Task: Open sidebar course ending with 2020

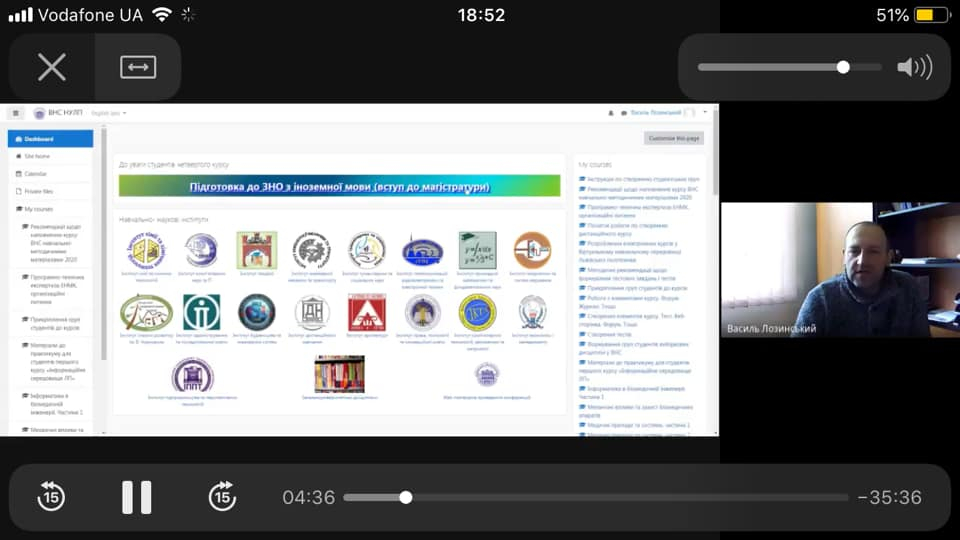Action: click(54, 243)
